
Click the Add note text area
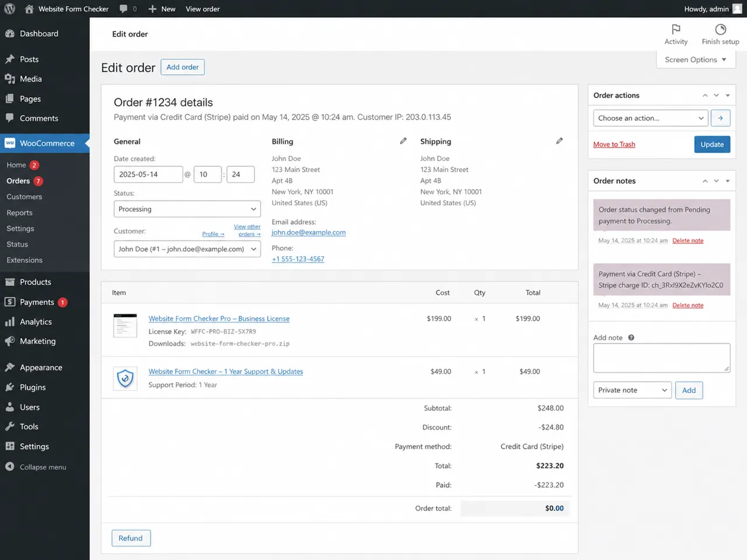point(662,358)
